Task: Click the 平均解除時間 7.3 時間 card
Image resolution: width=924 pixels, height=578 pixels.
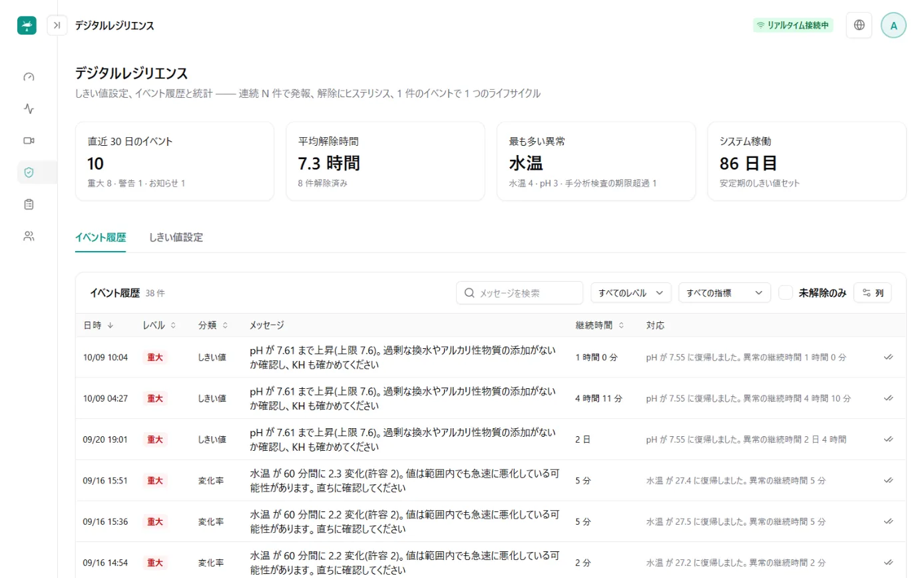Action: pos(385,161)
